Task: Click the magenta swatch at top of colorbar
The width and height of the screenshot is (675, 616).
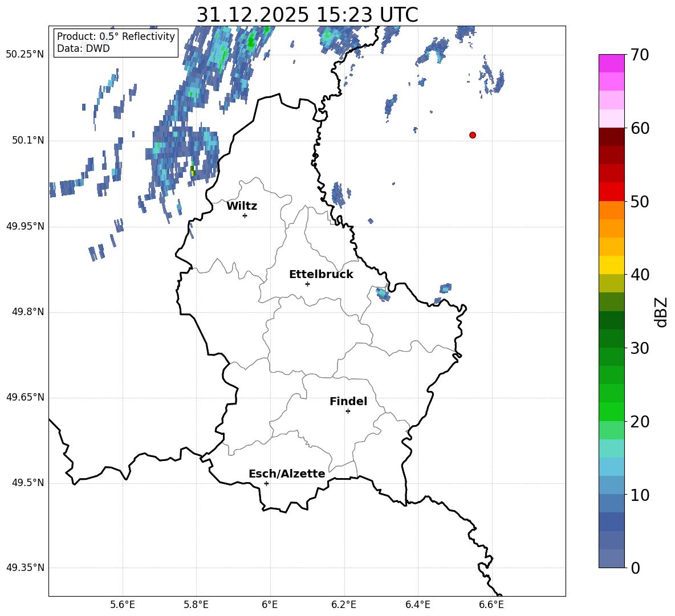Action: [x=612, y=64]
